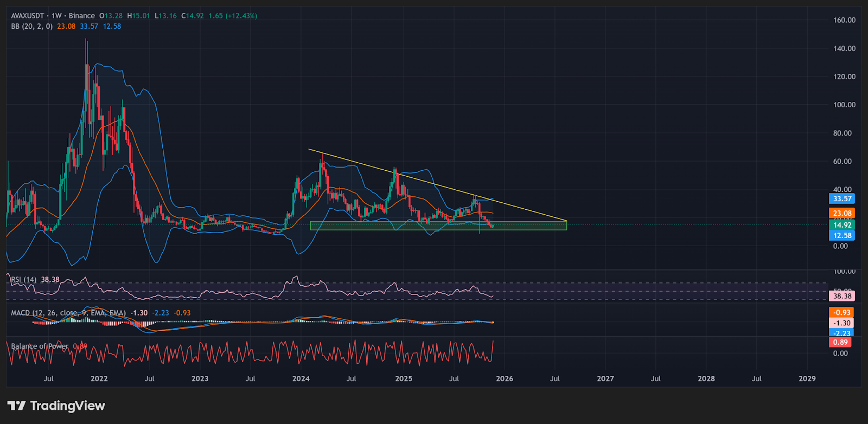Click the 2022 time axis label
Image resolution: width=868 pixels, height=424 pixels.
click(x=99, y=378)
